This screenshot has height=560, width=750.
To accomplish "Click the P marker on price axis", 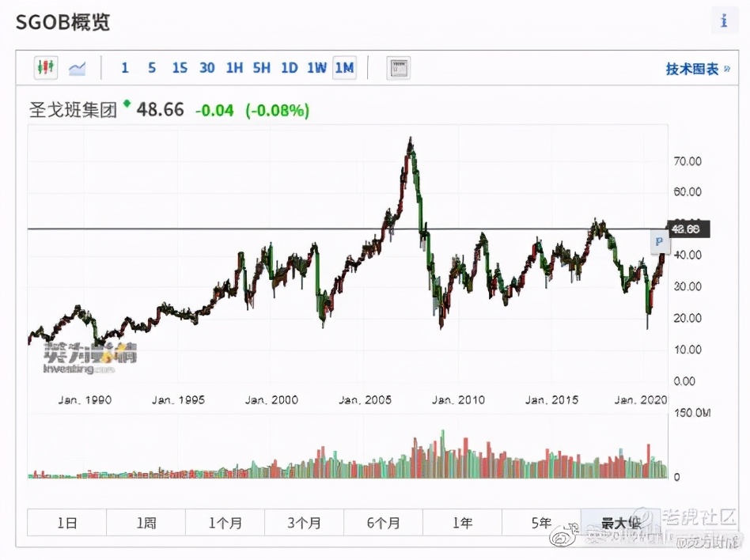I will point(659,241).
